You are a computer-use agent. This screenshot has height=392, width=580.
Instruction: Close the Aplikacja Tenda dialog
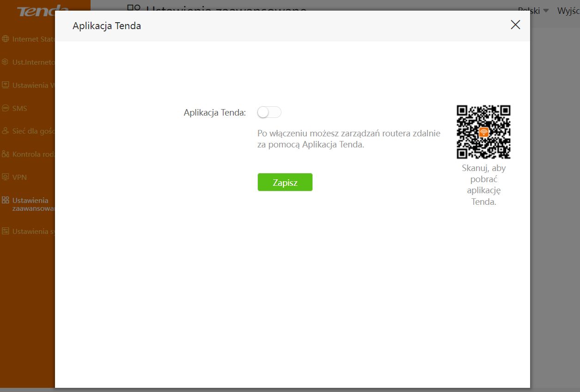tap(515, 25)
